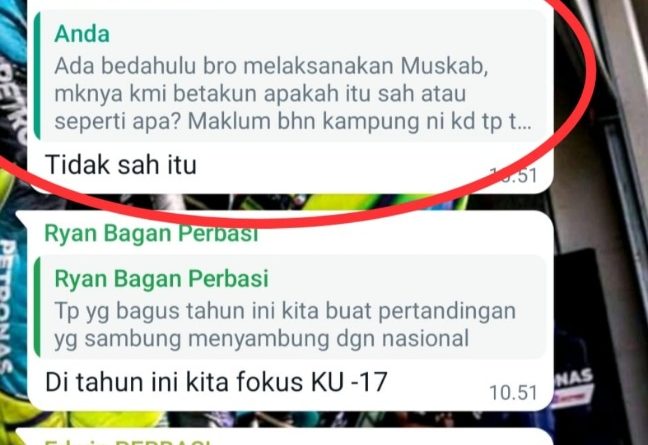Open sender name Ryan Bagan Perbasi above bubble

tap(151, 233)
